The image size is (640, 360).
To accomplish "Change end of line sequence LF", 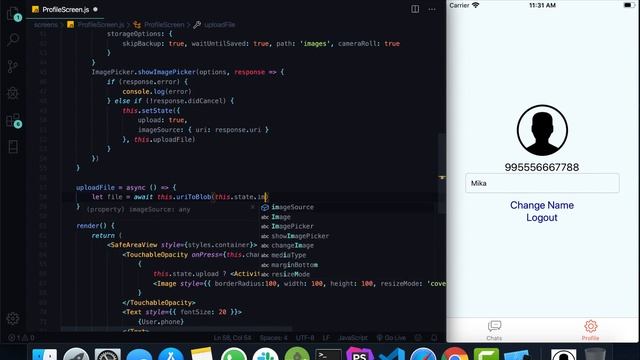I will point(326,338).
